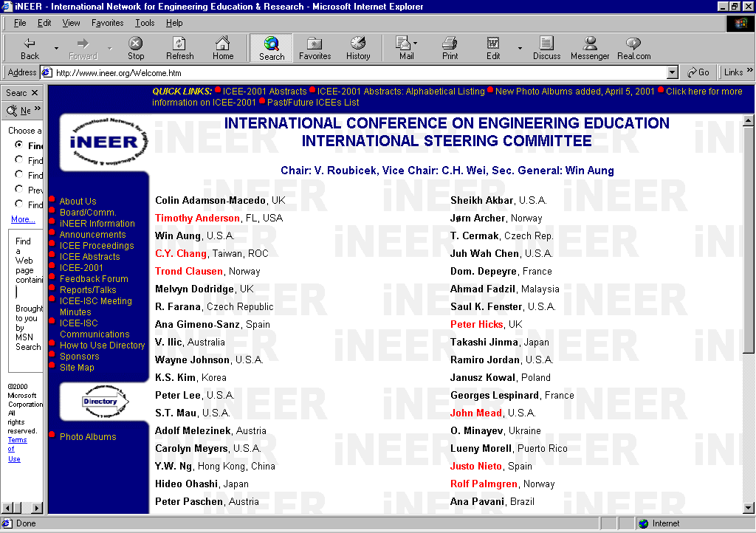Reload the page via the Refresh icon

180,48
